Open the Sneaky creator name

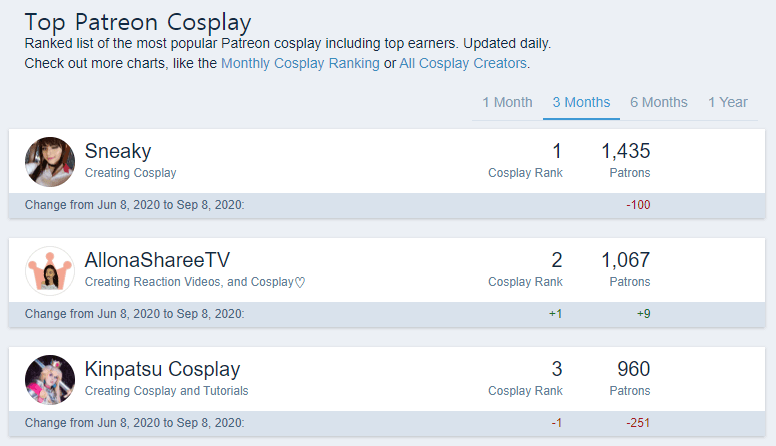118,151
